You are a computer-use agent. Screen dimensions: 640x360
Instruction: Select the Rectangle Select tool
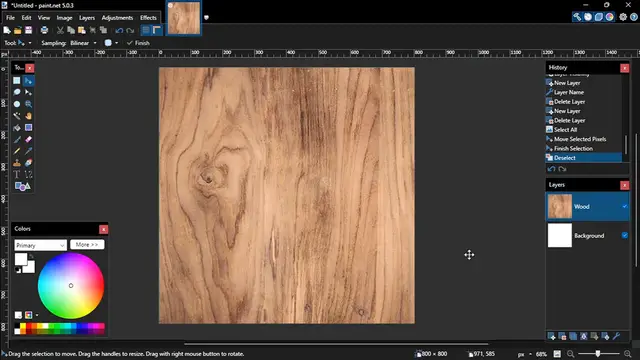click(17, 80)
